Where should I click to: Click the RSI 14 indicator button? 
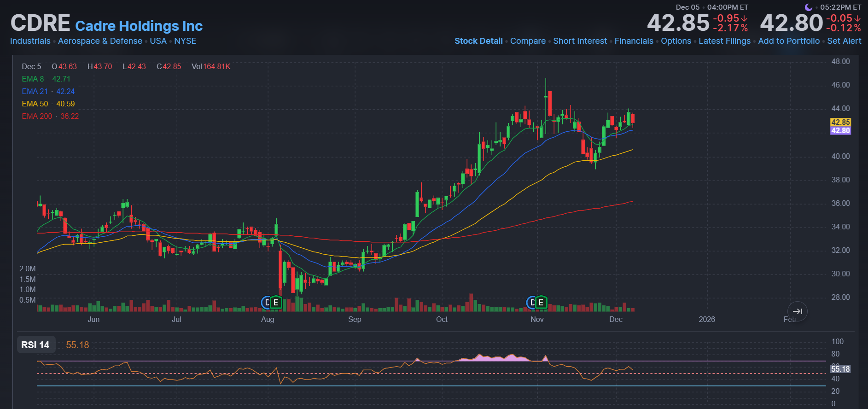coord(35,345)
